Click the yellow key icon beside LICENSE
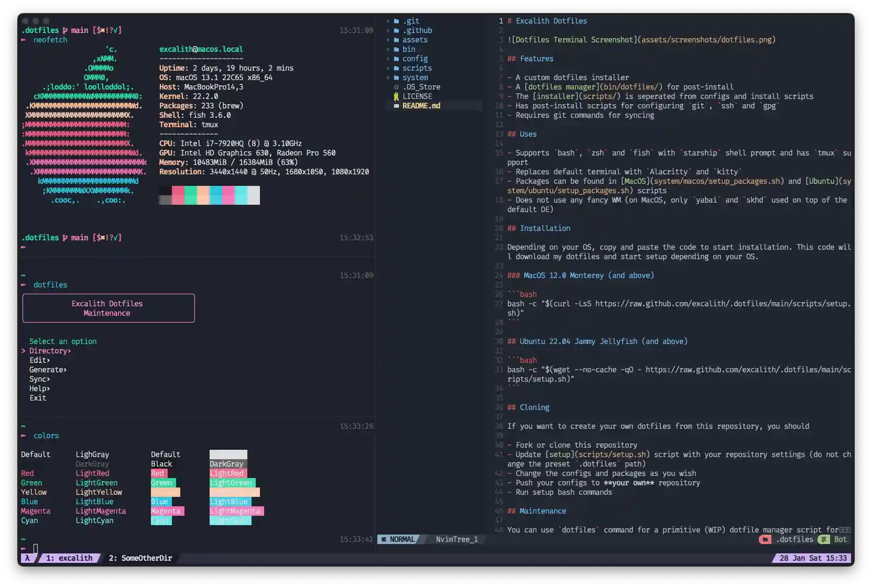Screen dimensions: 872x588 397,96
